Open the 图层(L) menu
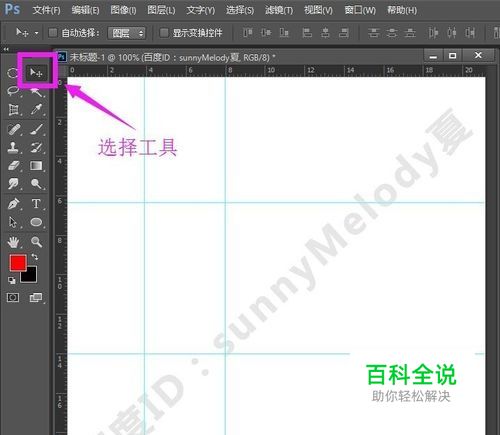Viewport: 500px width, 435px height. click(x=161, y=10)
